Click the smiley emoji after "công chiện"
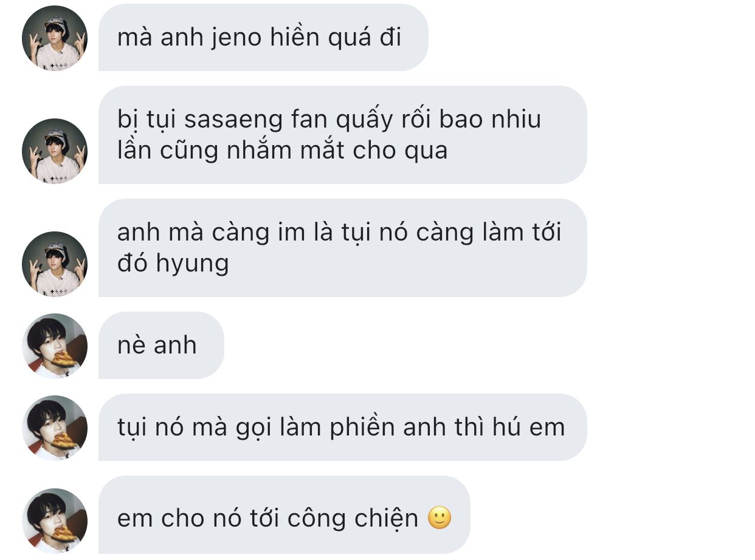The height and width of the screenshot is (560, 755). (440, 518)
